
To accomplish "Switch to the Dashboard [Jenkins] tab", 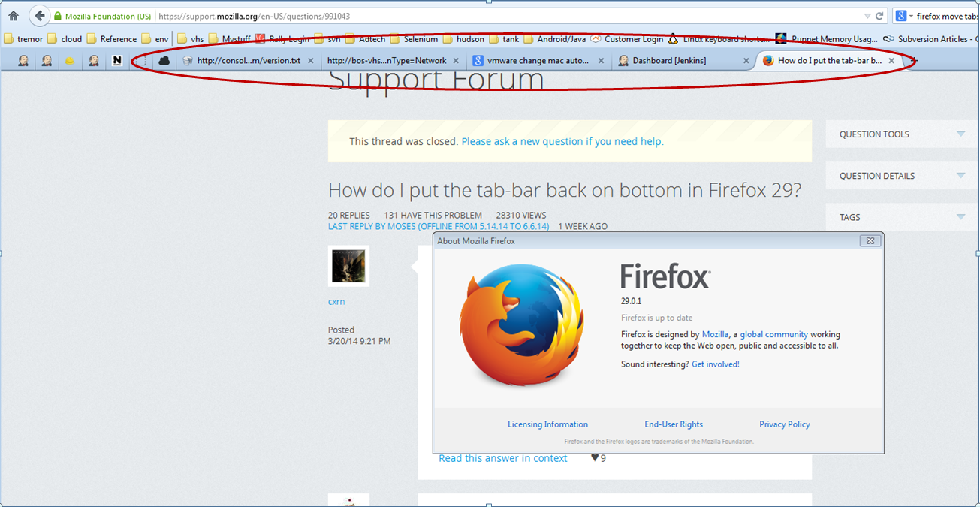I will pyautogui.click(x=683, y=61).
